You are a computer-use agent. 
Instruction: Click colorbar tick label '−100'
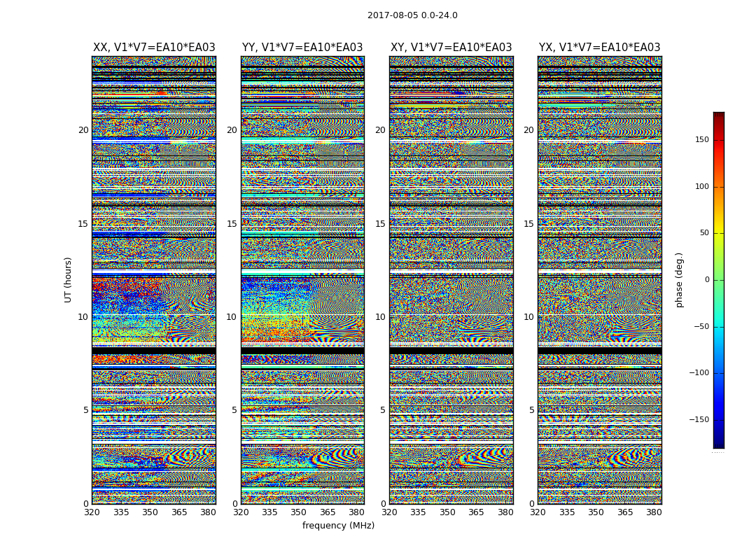[699, 373]
